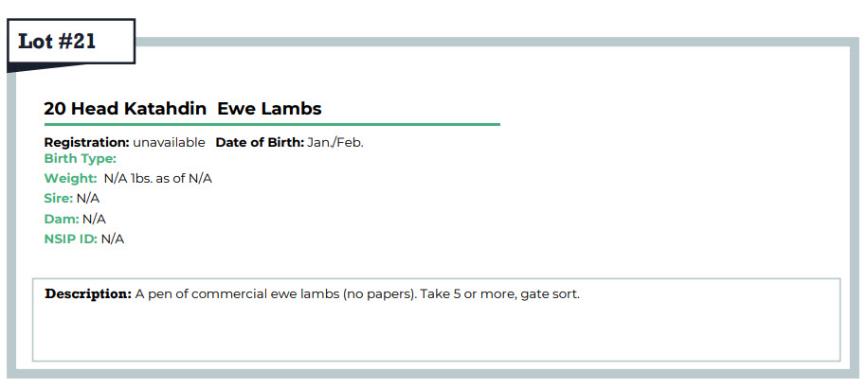868x390 pixels.
Task: Select the 20 Head Katahdin Ewe Lambs heading
Action: click(x=183, y=109)
